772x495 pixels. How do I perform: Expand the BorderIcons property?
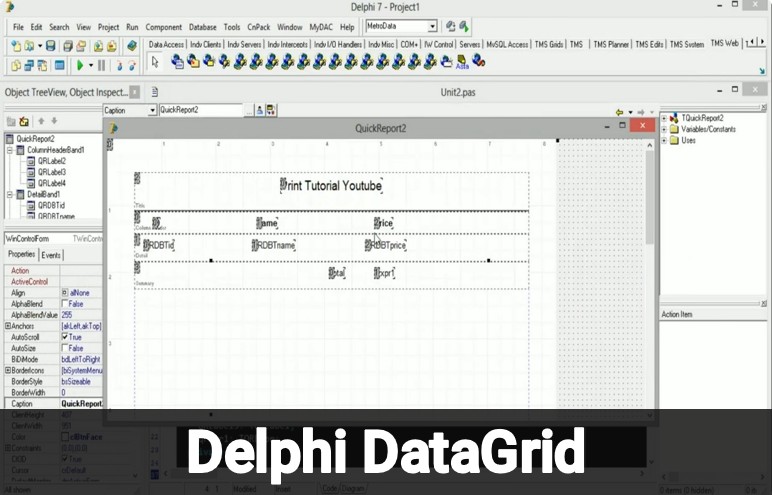click(x=8, y=370)
